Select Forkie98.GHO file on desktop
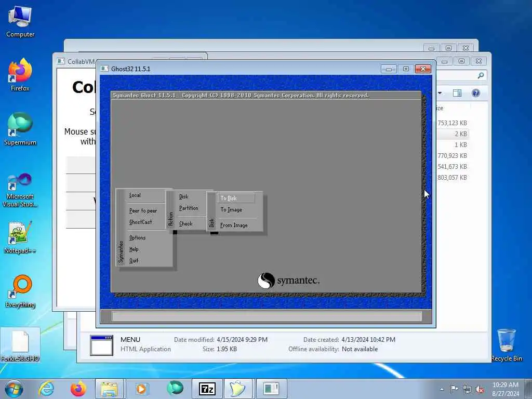Screen dimensions: 532x399 [x=20, y=345]
